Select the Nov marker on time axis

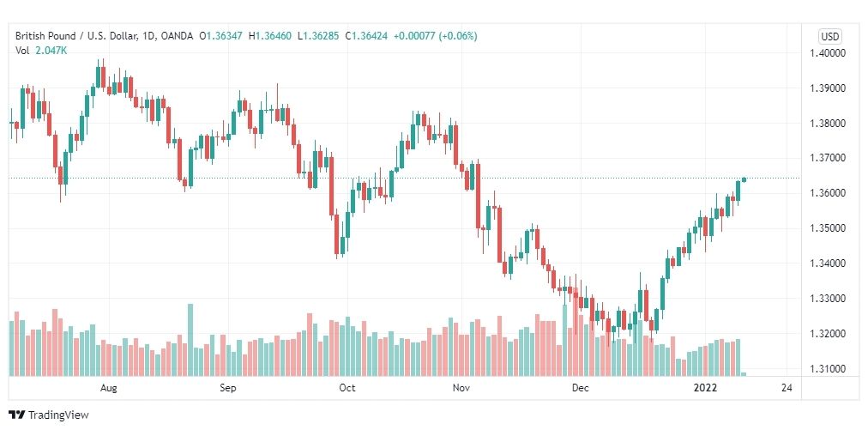tap(461, 388)
